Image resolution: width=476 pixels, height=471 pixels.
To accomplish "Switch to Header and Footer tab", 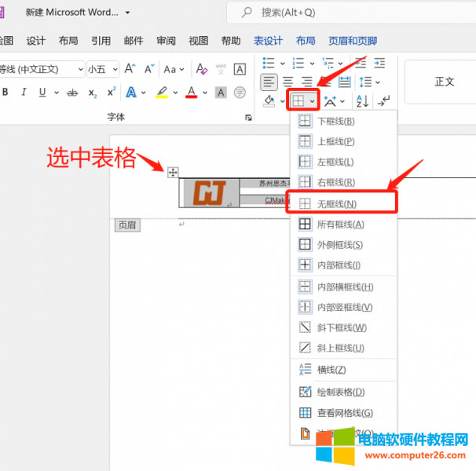I will click(351, 41).
